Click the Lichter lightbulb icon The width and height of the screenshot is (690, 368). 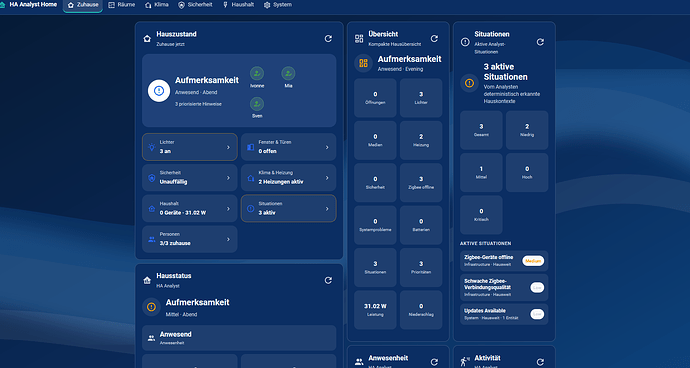click(152, 147)
